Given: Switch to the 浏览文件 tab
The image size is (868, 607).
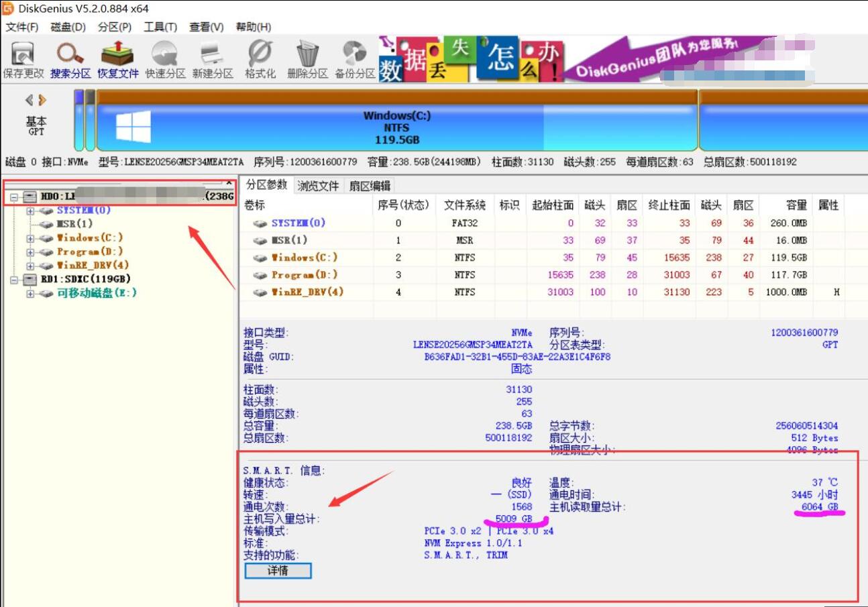Looking at the screenshot, I should tap(318, 186).
